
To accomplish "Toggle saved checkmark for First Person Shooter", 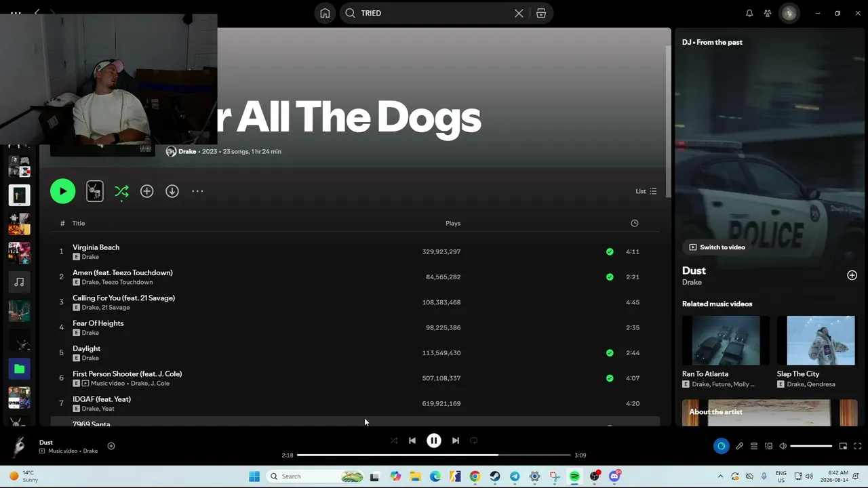I will click(x=610, y=378).
